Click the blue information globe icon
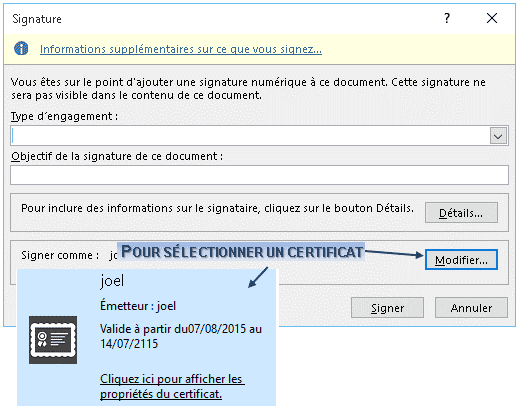Screen dimensions: 518x406 click(21, 49)
